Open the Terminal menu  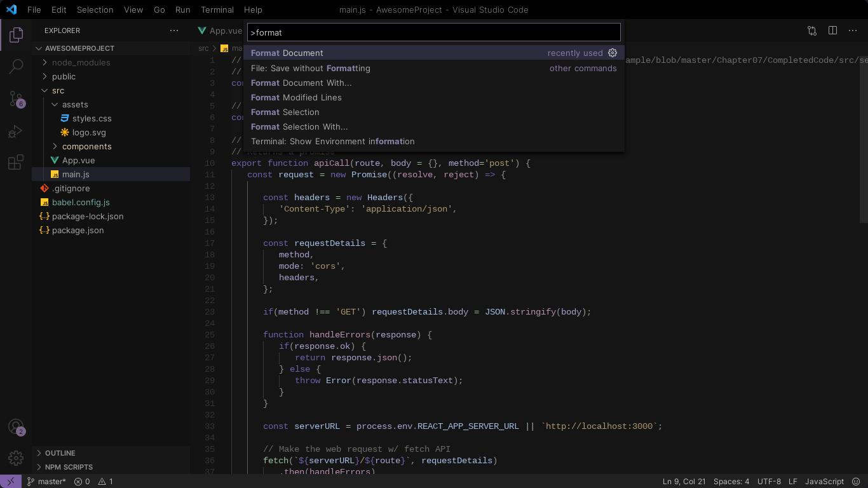click(217, 10)
